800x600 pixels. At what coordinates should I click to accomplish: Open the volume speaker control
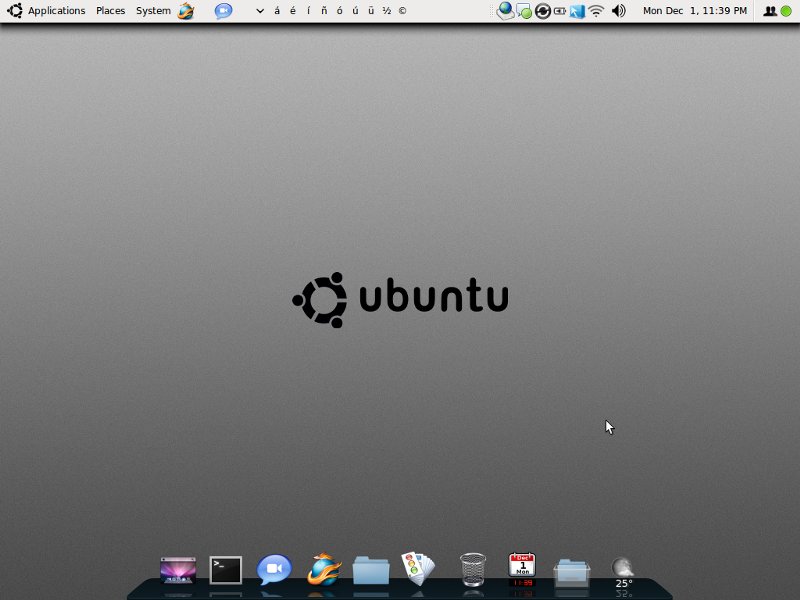(x=618, y=11)
